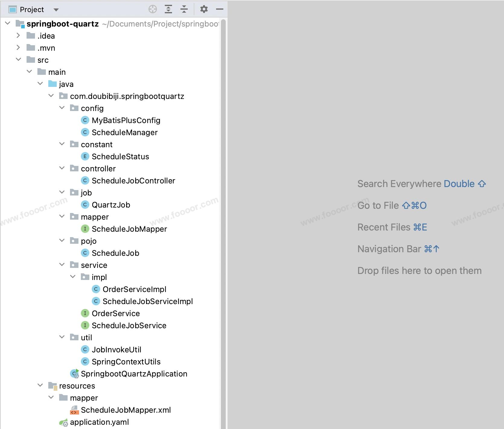Click the ScheduleJobMapper interface icon
The width and height of the screenshot is (504, 429).
click(85, 229)
